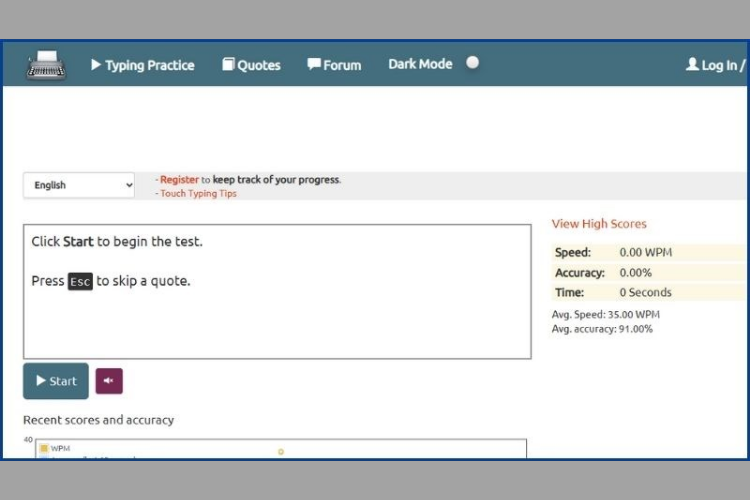Start the typing test
This screenshot has height=500, width=750.
pos(56,381)
